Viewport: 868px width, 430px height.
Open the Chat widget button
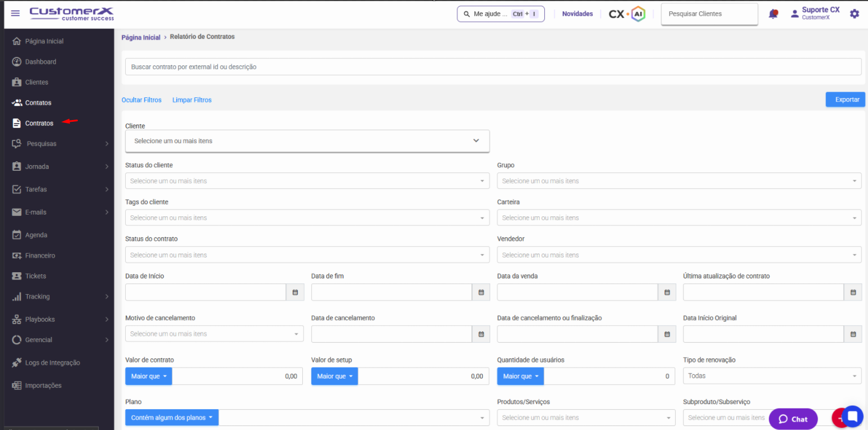click(x=792, y=419)
